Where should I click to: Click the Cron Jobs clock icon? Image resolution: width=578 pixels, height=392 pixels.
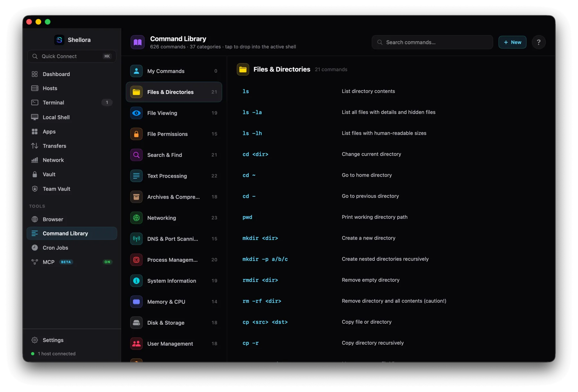[35, 248]
